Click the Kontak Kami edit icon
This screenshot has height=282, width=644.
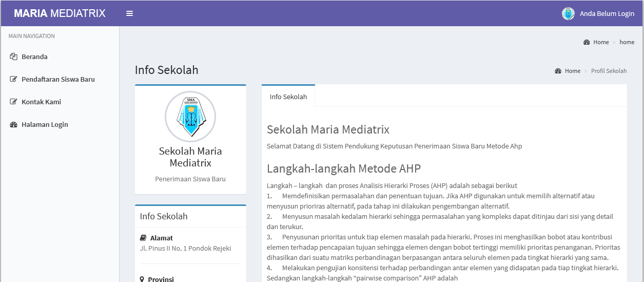coord(14,102)
